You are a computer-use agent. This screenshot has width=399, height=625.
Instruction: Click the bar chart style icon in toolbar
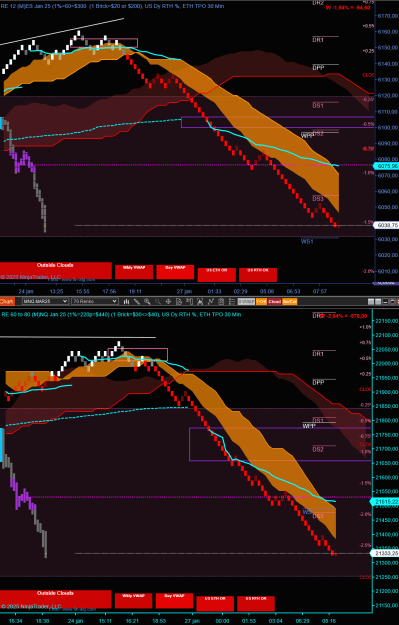(x=126, y=301)
